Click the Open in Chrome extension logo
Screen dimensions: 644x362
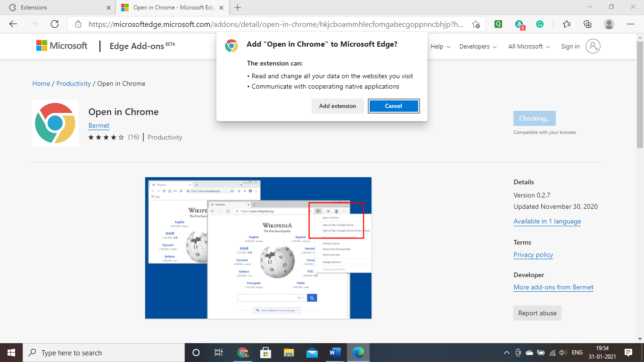[55, 123]
